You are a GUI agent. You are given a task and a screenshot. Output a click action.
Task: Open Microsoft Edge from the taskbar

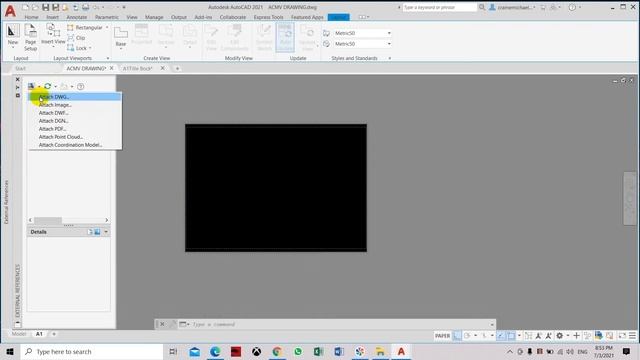(x=215, y=351)
